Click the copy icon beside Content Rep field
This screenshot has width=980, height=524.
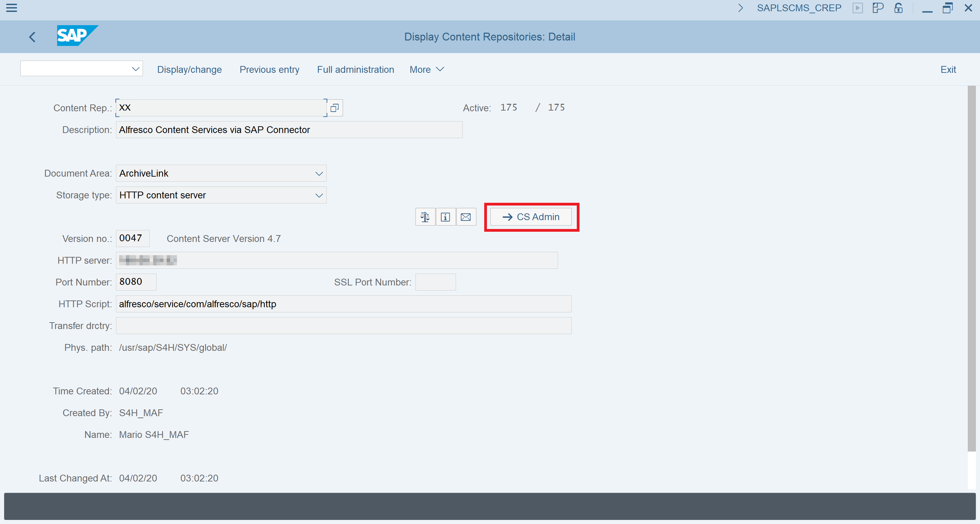pos(334,108)
